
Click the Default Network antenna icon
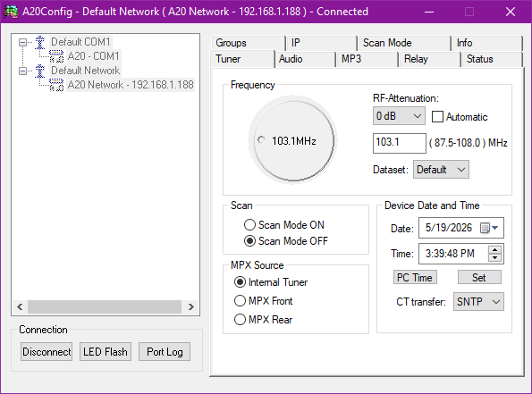tap(40, 71)
